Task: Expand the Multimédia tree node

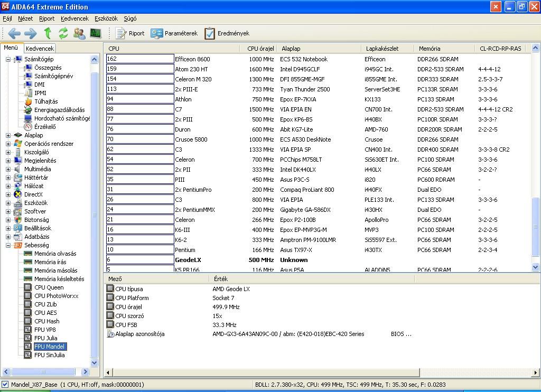Action: (8, 170)
